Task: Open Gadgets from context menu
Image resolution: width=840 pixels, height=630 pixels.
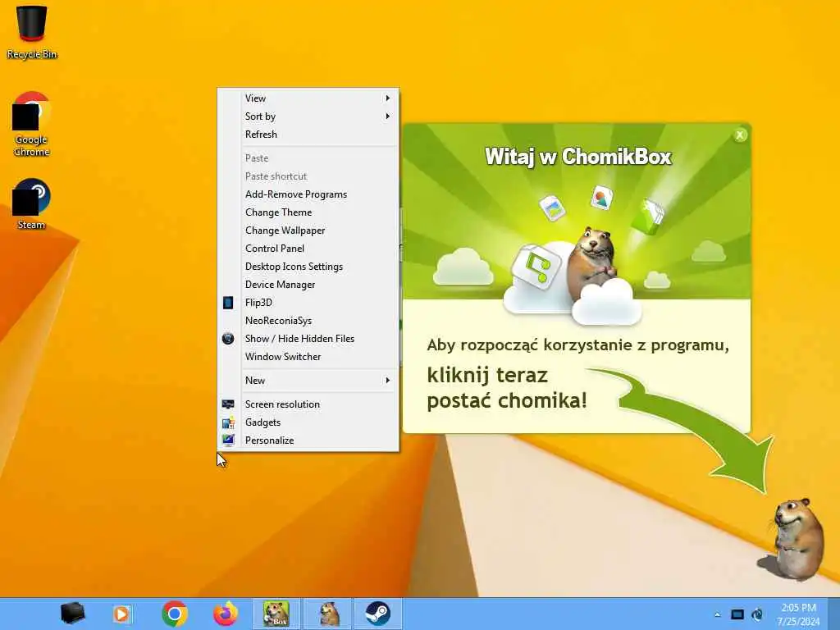Action: click(x=319, y=422)
